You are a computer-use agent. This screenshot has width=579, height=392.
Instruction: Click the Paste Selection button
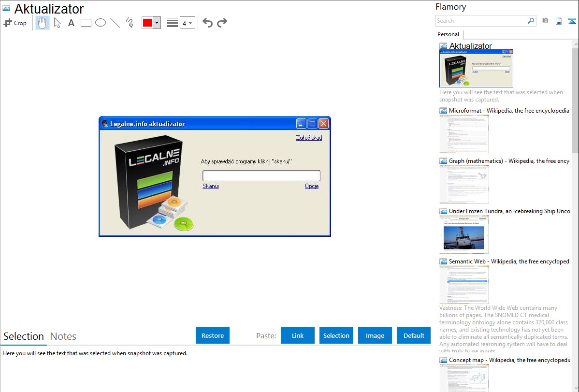336,335
